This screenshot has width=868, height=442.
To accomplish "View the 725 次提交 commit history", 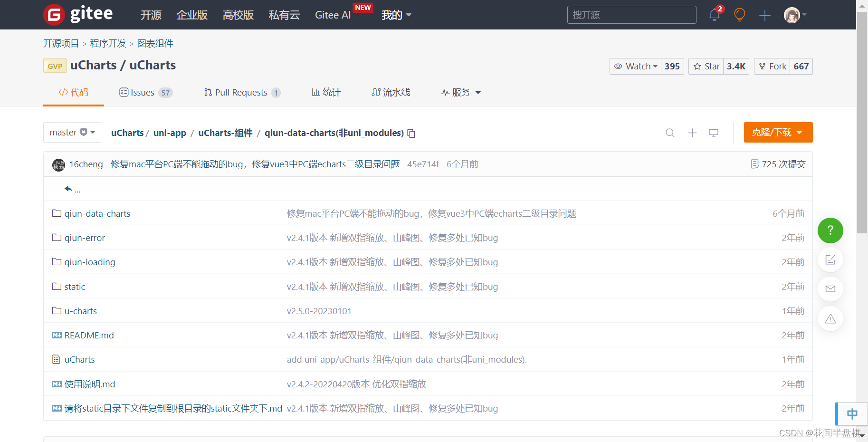I will [x=778, y=164].
